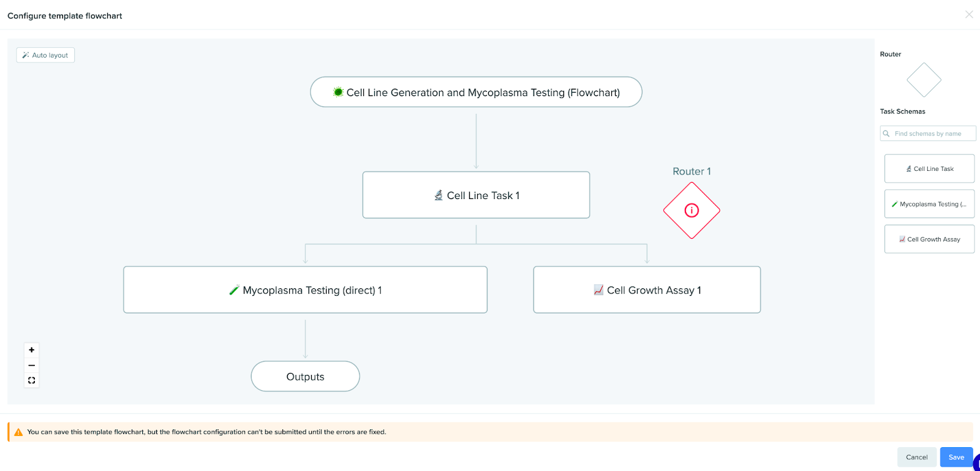This screenshot has height=471, width=980.
Task: Click the Outputs node
Action: [x=305, y=376]
